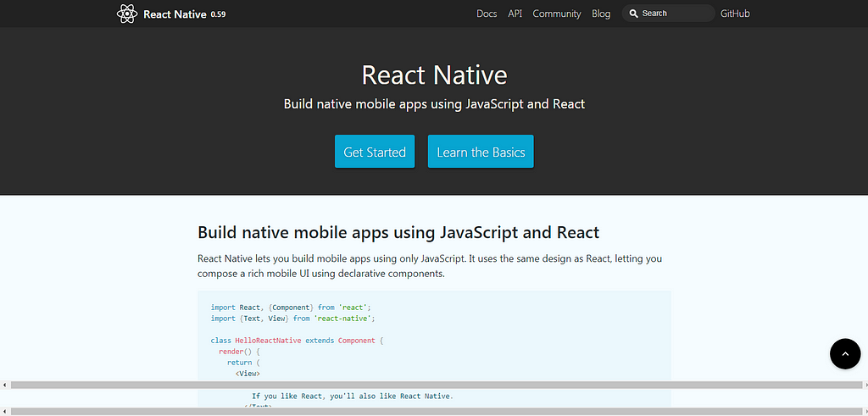Click the Learn the Basics button
This screenshot has height=416, width=868.
pos(481,152)
